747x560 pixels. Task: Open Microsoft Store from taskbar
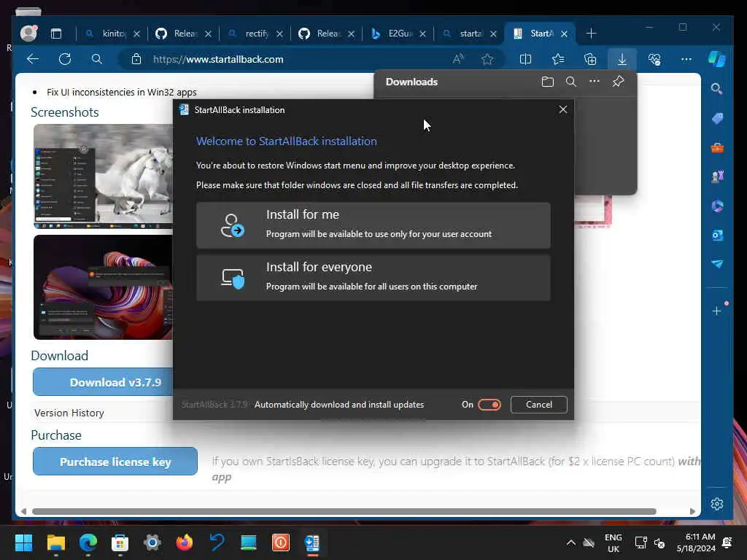(x=120, y=542)
